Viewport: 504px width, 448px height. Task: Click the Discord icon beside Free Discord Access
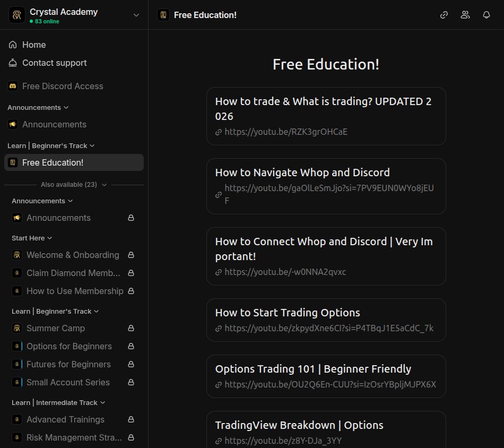[x=13, y=86]
